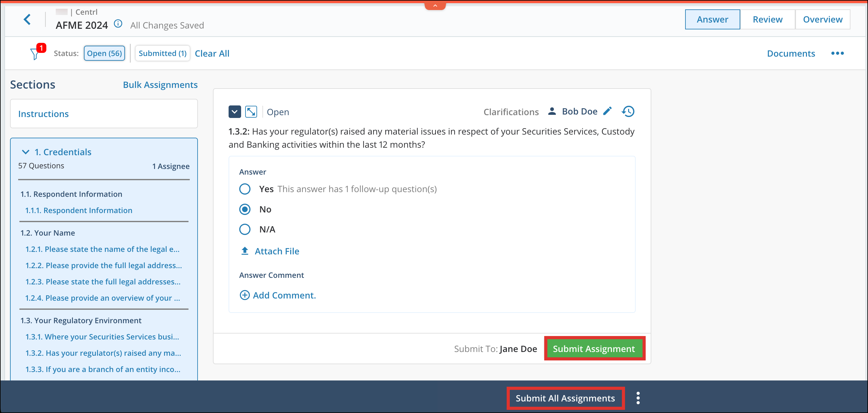Select the Yes answer option
868x413 pixels.
pos(245,189)
